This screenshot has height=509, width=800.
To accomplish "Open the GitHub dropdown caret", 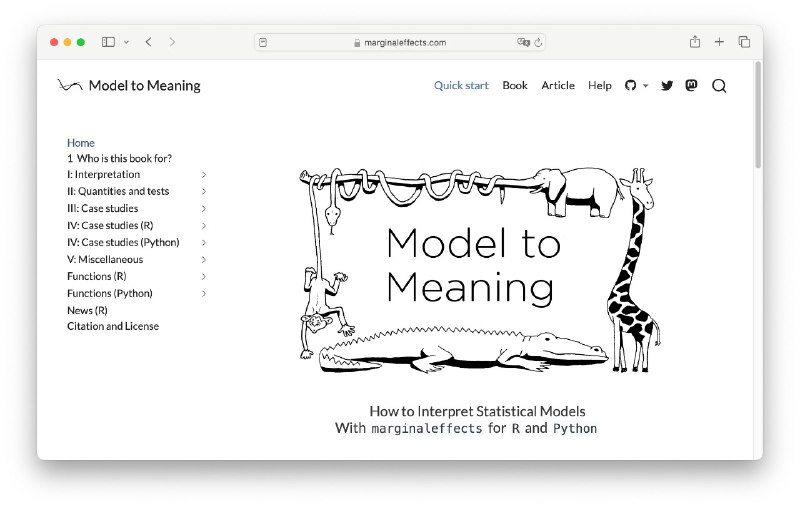I will [x=645, y=86].
